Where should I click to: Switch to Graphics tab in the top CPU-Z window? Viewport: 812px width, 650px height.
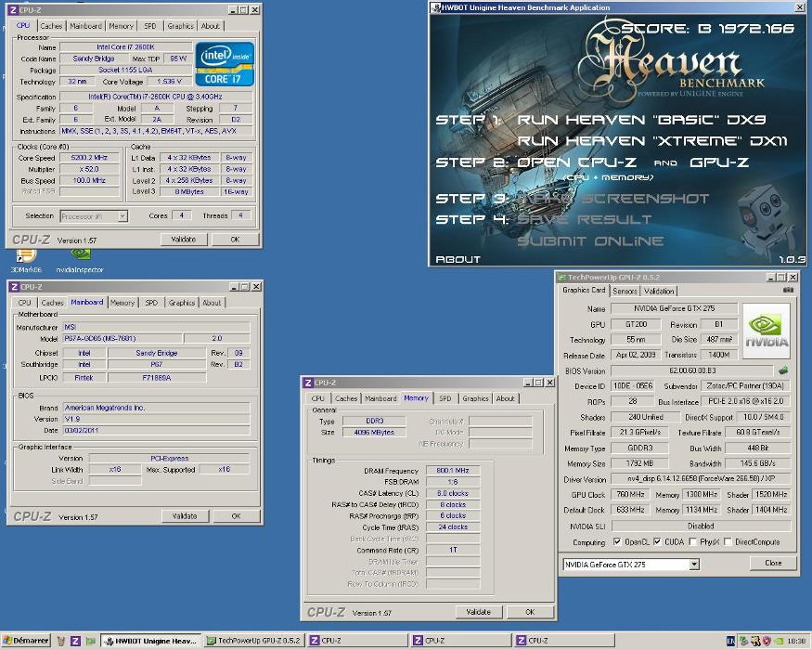point(180,26)
